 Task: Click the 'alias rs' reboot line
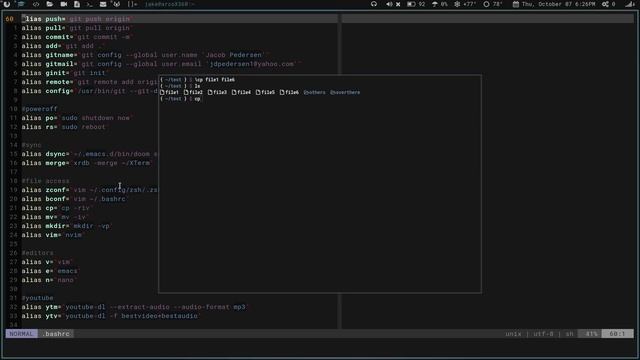pyautogui.click(x=66, y=127)
